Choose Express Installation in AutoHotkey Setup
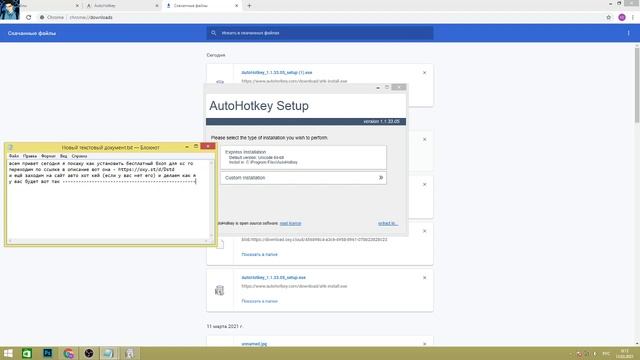 pos(303,157)
